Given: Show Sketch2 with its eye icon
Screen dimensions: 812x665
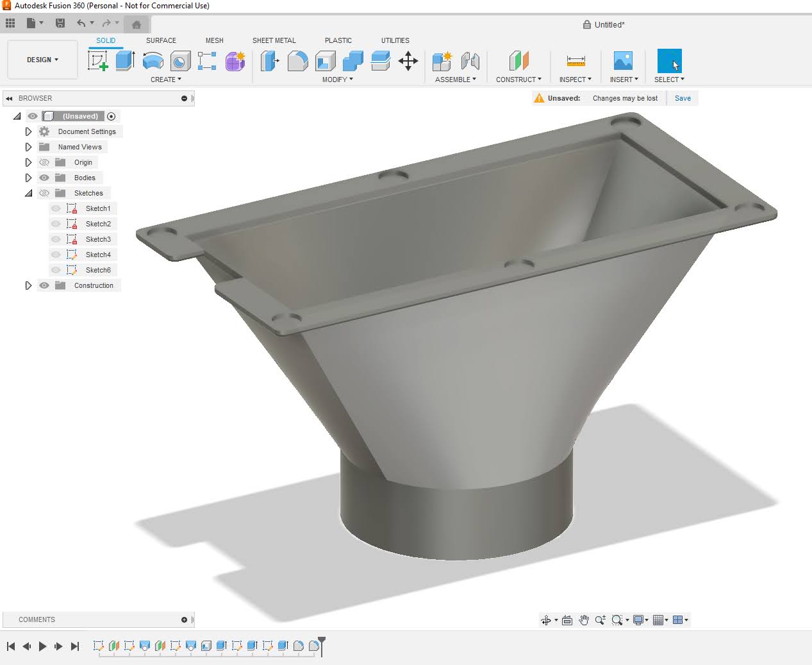Looking at the screenshot, I should tap(56, 224).
